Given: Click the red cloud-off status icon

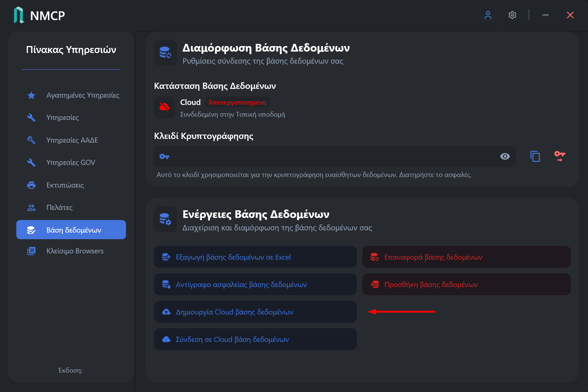Looking at the screenshot, I should (x=165, y=107).
